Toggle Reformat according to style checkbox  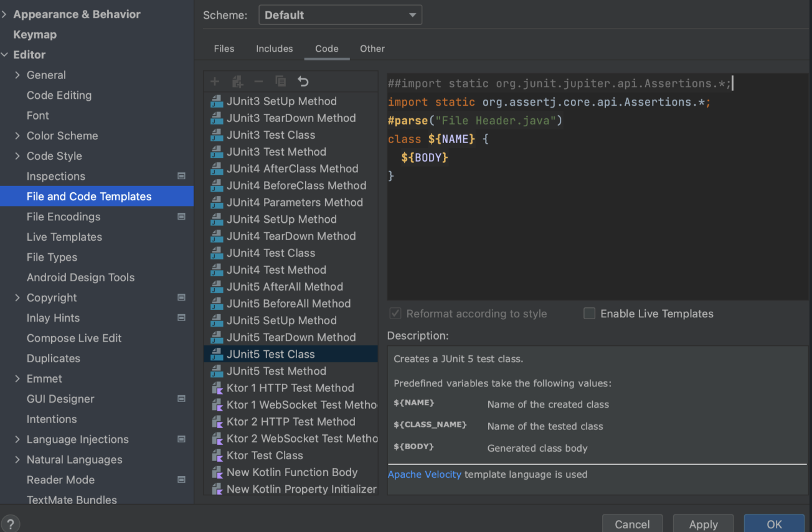(x=395, y=314)
